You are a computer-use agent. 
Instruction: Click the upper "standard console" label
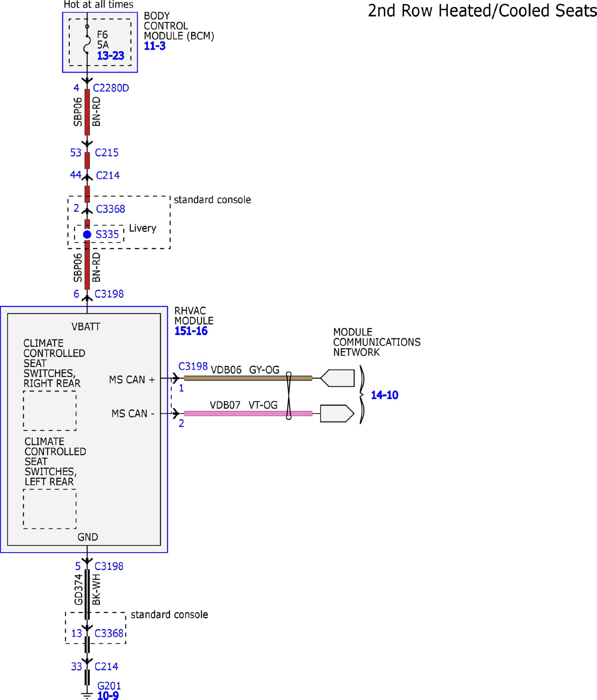212,200
